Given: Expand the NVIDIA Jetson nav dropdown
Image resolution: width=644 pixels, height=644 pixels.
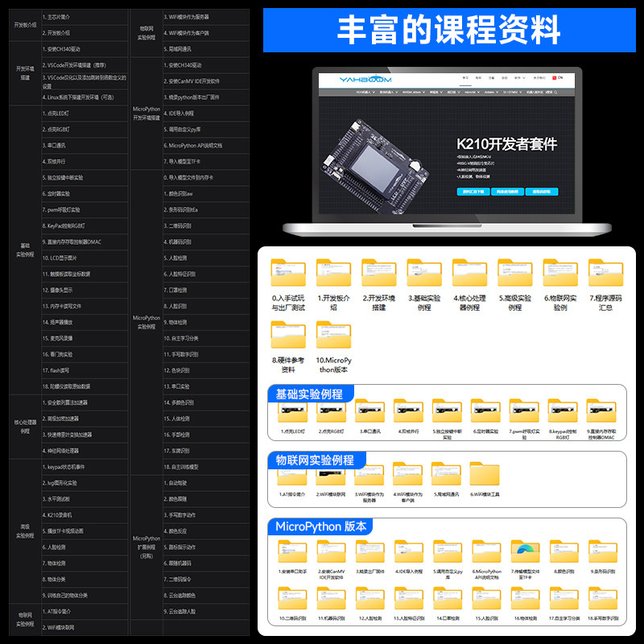Looking at the screenshot, I should point(414,93).
